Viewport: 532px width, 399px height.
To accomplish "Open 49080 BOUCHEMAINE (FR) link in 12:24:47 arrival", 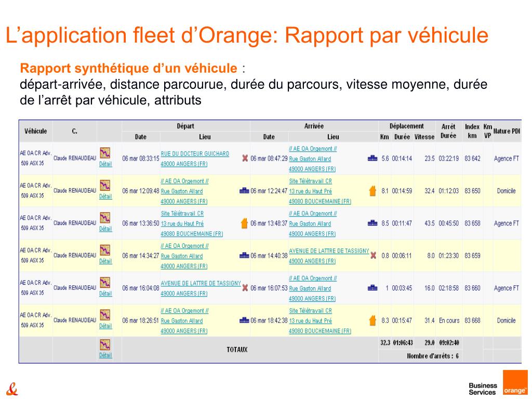I will [320, 201].
